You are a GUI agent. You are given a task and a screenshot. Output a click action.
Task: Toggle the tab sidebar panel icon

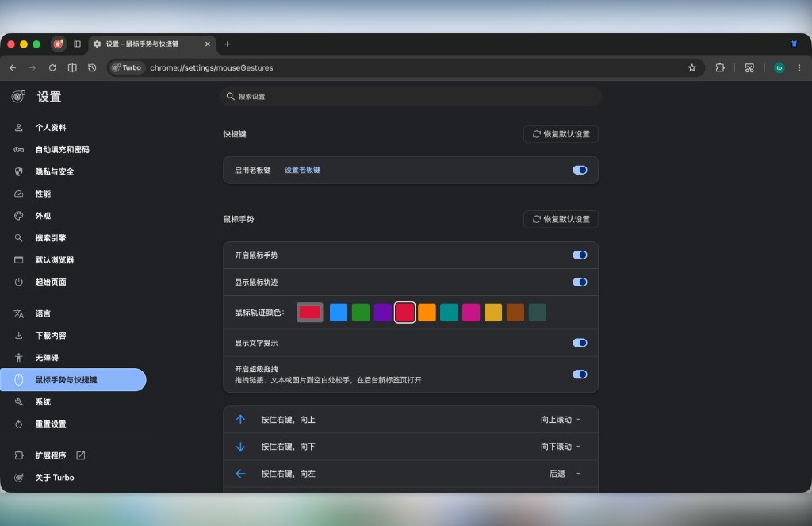point(77,44)
